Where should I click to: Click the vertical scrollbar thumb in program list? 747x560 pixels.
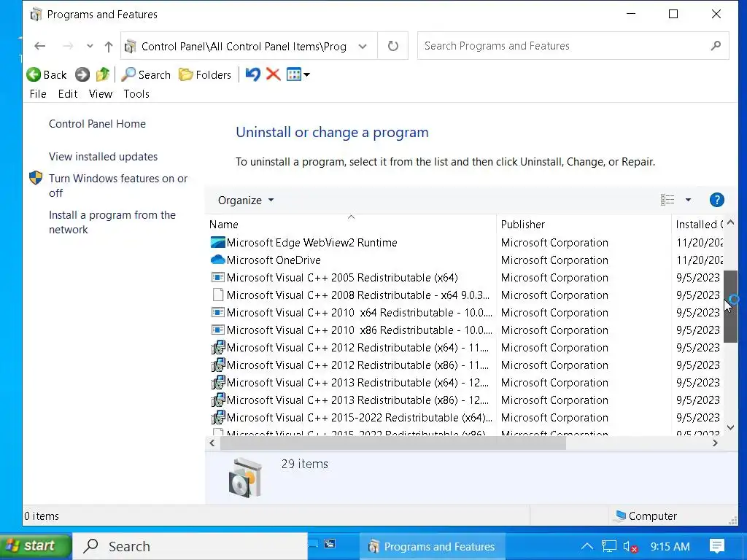point(730,306)
